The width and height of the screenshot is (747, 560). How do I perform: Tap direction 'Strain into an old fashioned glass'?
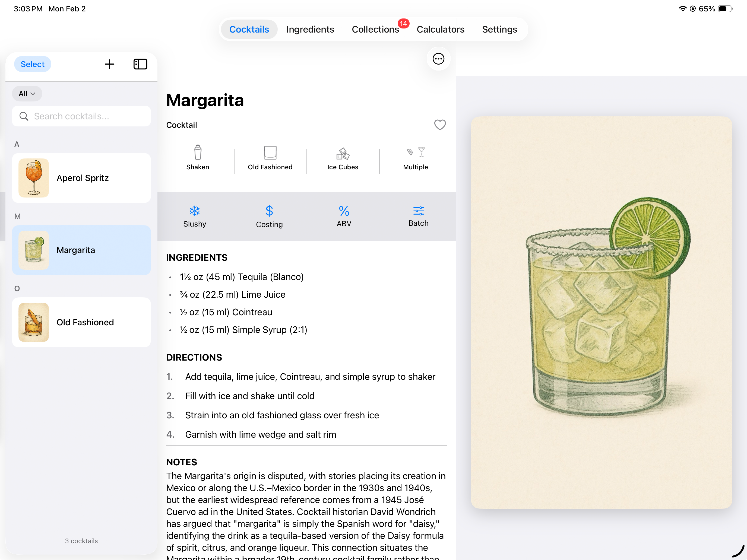[x=282, y=415]
